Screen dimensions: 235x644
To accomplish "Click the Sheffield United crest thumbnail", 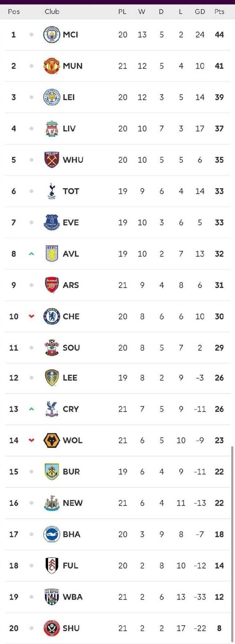I will coord(52,628).
